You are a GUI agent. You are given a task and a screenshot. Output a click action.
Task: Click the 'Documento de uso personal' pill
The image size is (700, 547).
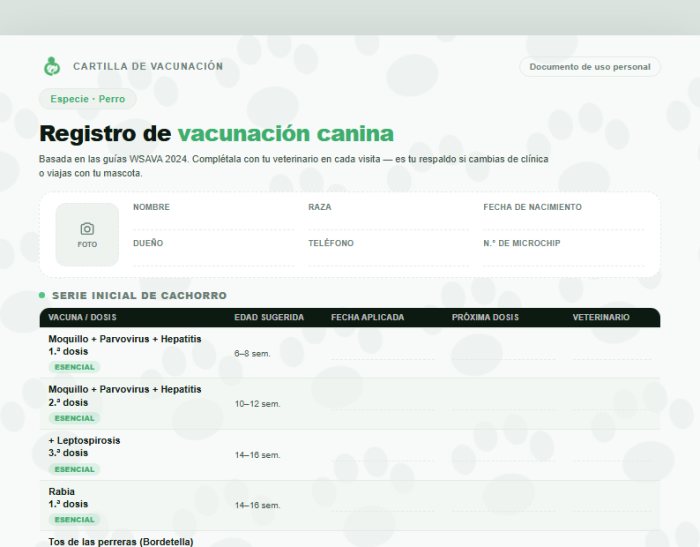coord(590,67)
